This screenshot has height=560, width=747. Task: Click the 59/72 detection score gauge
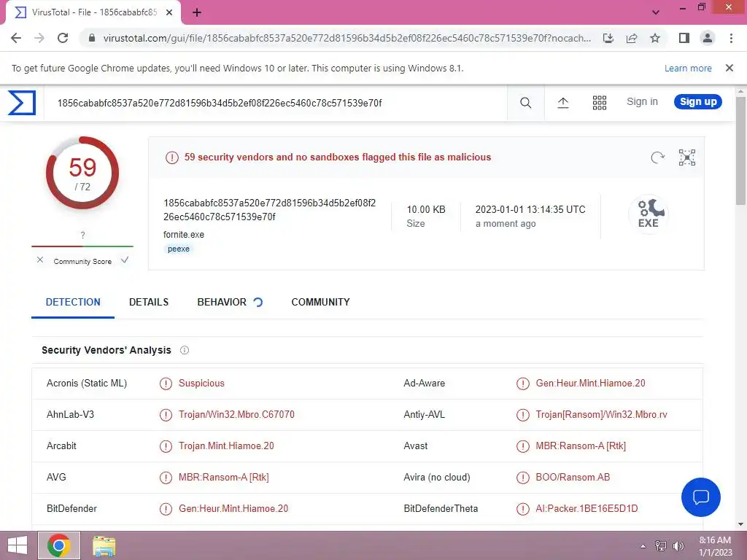pos(82,174)
